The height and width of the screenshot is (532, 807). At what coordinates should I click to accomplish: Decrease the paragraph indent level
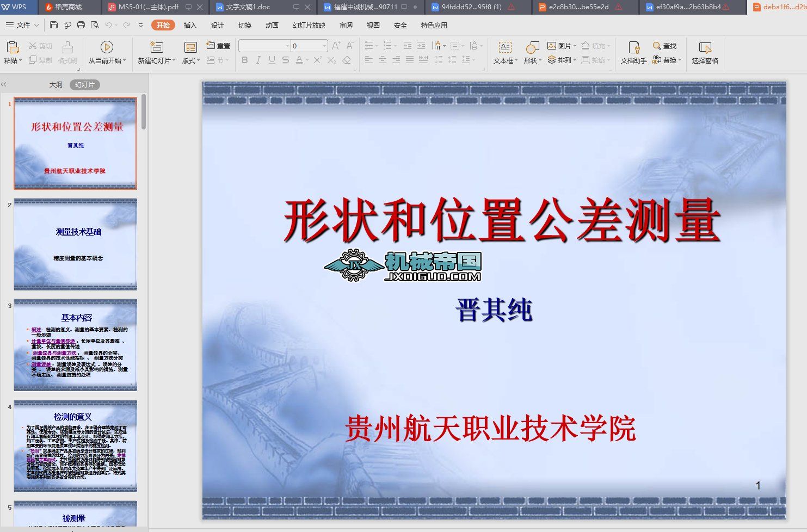coord(408,46)
